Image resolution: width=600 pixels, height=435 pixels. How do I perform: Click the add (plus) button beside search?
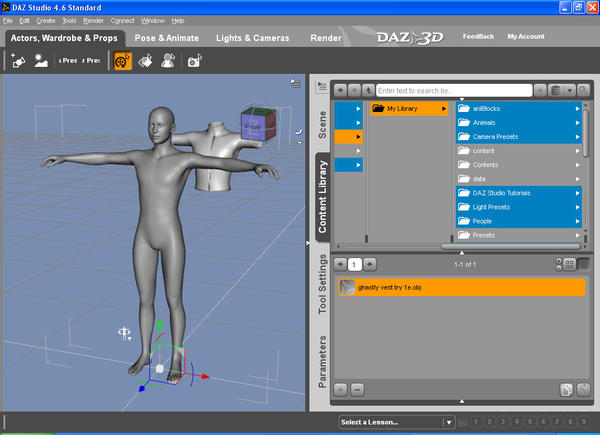click(340, 91)
